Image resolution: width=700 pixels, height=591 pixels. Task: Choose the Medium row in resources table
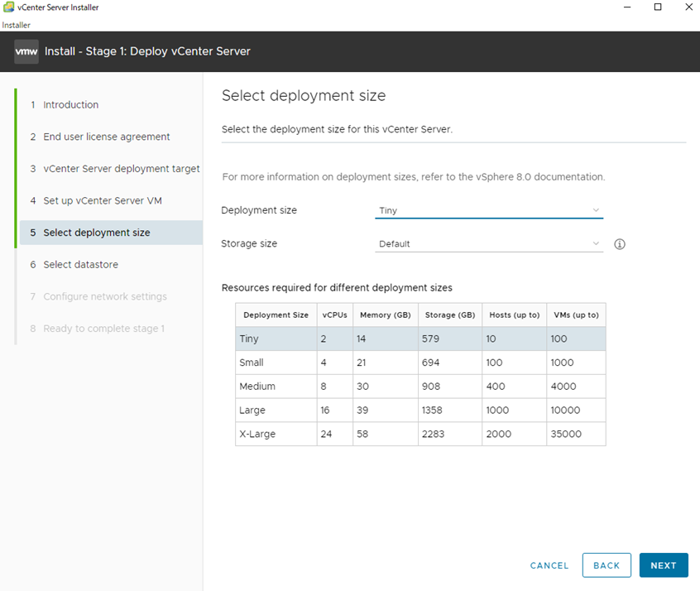point(420,387)
